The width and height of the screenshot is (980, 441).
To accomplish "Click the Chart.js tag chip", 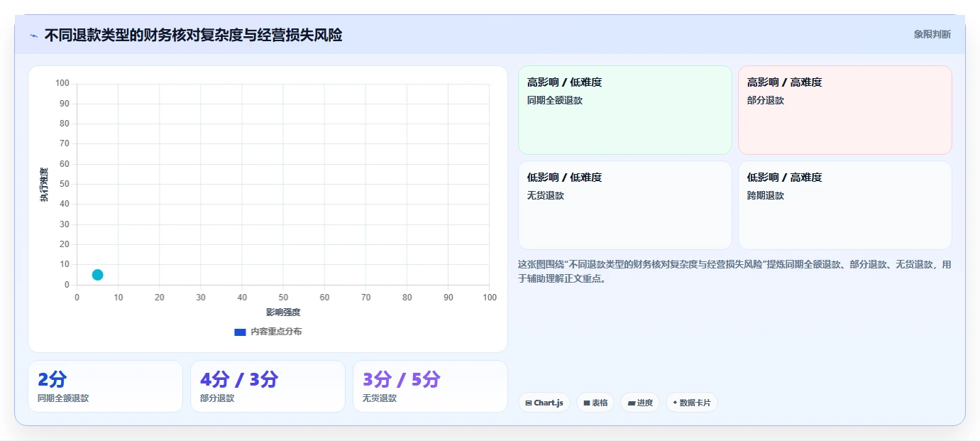I will (544, 403).
